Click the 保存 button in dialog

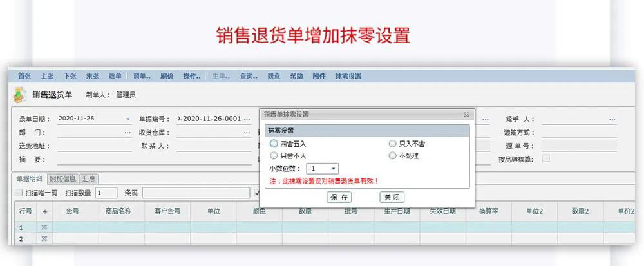tap(339, 197)
